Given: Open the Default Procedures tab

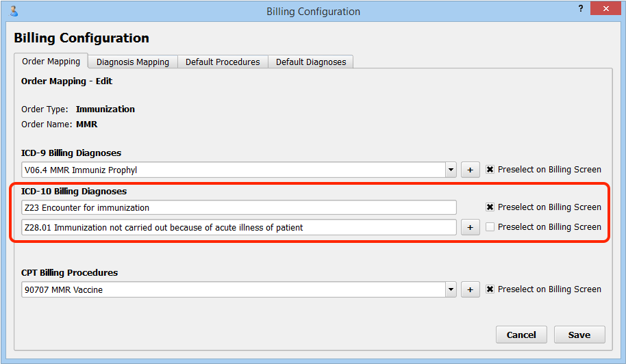Looking at the screenshot, I should point(223,62).
